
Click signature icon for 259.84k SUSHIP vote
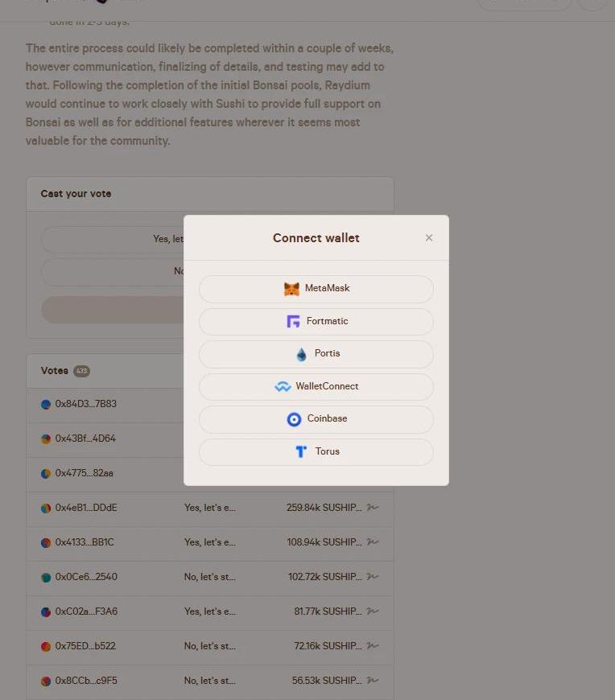[x=373, y=508]
